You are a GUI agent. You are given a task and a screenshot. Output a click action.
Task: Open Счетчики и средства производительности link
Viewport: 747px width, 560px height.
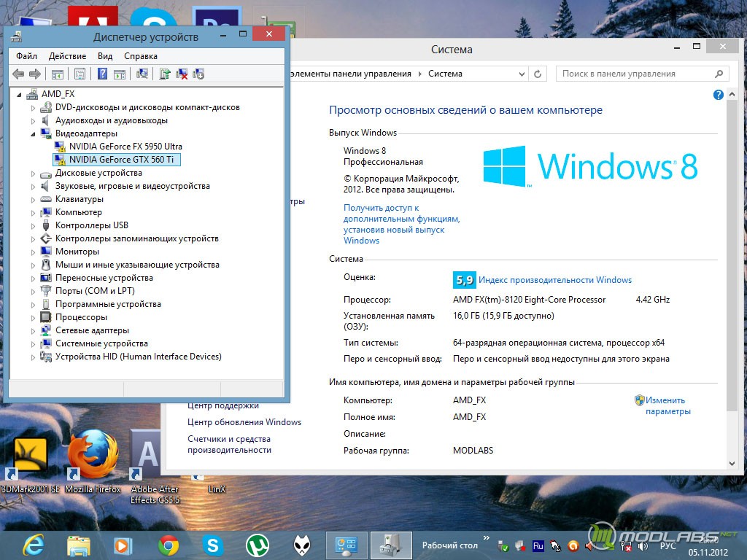(229, 444)
